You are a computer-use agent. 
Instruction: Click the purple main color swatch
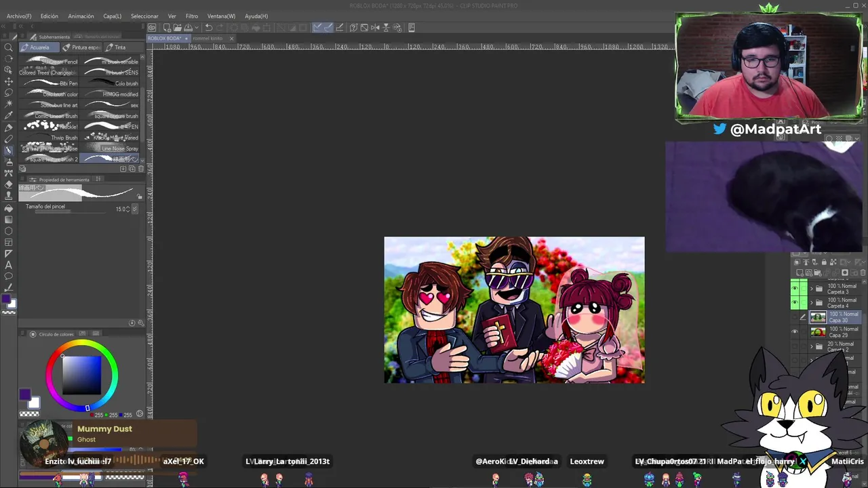pos(25,394)
